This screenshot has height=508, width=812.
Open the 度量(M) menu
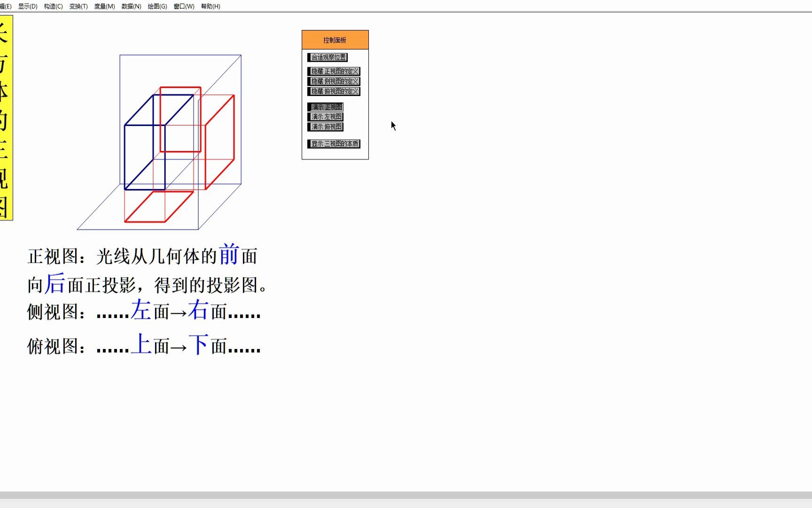coord(104,7)
